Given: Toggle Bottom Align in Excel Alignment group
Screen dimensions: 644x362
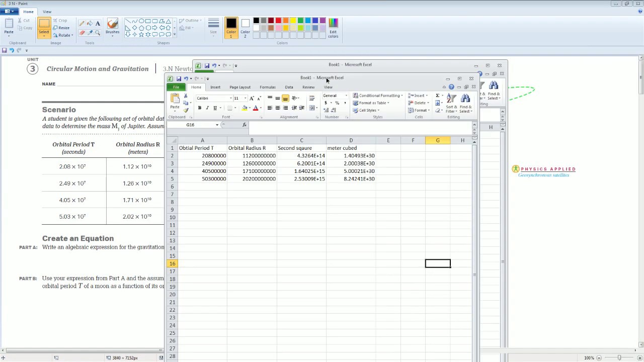Looking at the screenshot, I should point(285,98).
